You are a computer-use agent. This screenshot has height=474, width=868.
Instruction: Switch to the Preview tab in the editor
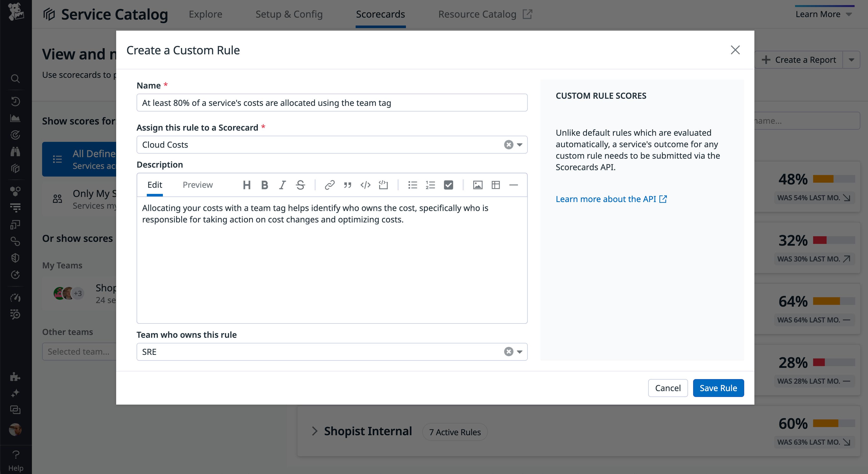[198, 184]
